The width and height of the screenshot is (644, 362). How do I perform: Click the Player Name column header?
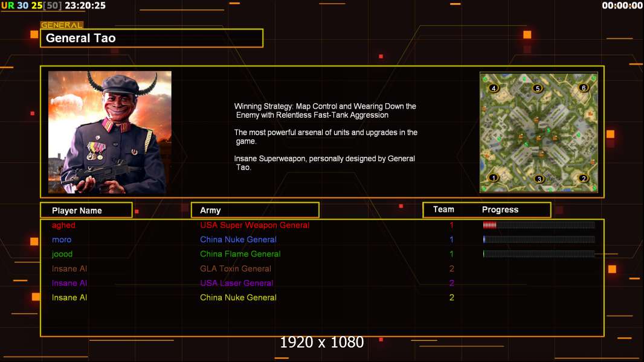click(86, 211)
